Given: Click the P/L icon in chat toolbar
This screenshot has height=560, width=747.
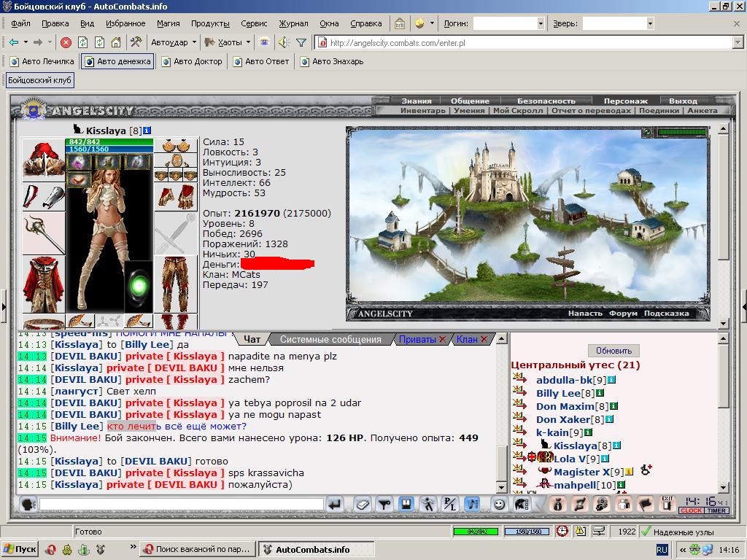Looking at the screenshot, I should (x=449, y=504).
